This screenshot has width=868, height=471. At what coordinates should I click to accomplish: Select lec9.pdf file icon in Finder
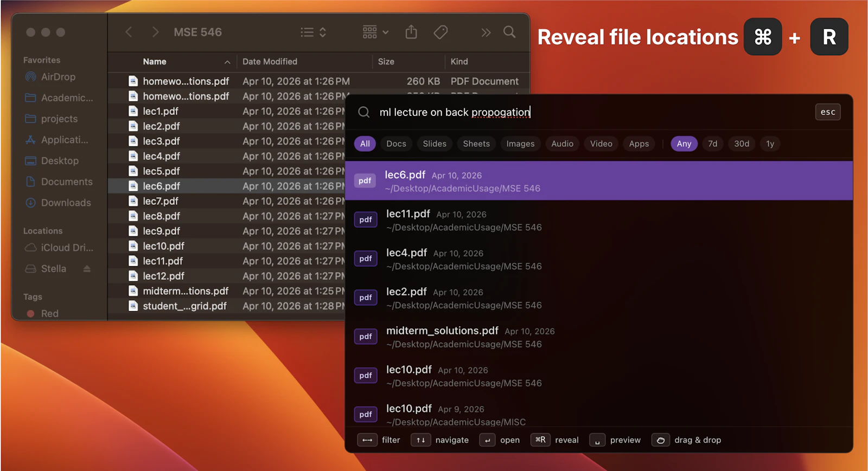(x=133, y=231)
